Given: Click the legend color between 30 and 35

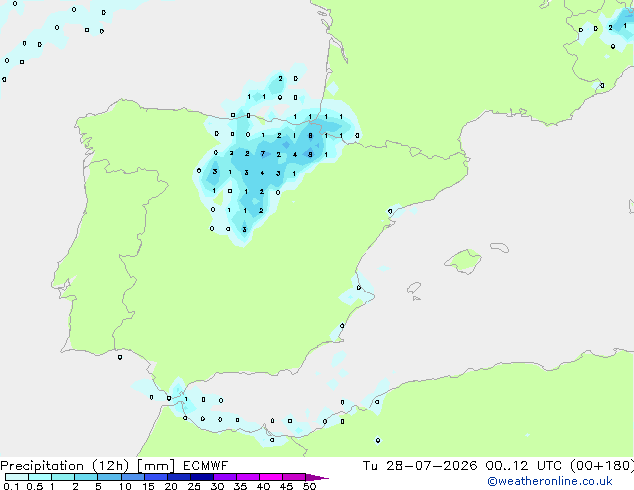Looking at the screenshot, I should (x=225, y=477).
